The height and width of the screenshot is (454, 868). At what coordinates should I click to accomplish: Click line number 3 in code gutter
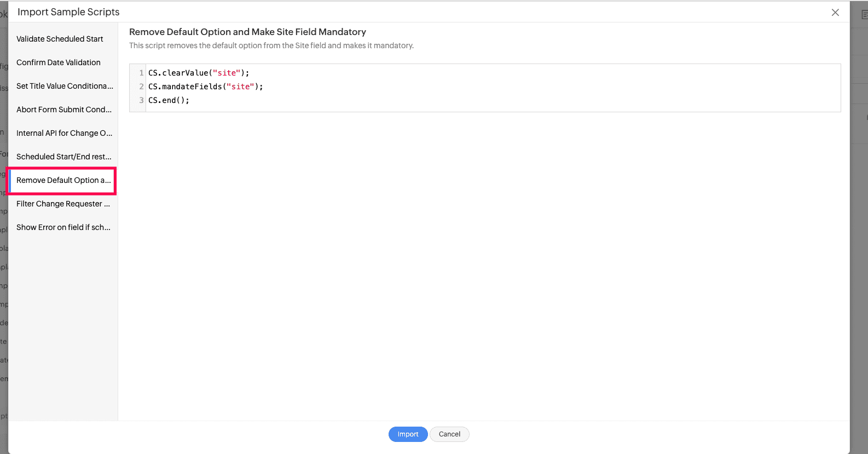[141, 100]
